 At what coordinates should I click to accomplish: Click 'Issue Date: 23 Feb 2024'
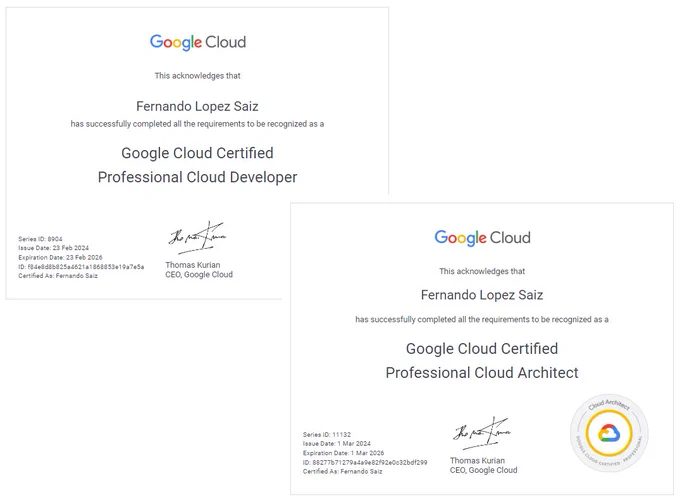53,248
